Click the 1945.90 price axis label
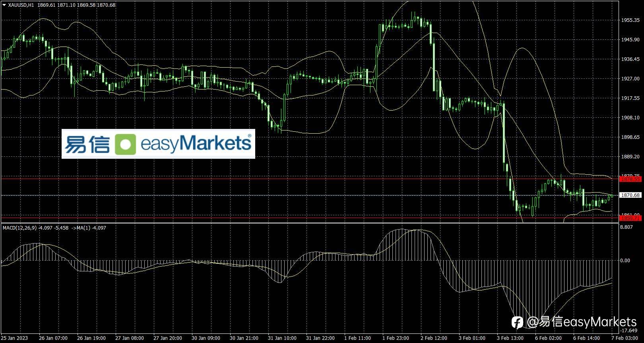The width and height of the screenshot is (644, 343). 631,40
